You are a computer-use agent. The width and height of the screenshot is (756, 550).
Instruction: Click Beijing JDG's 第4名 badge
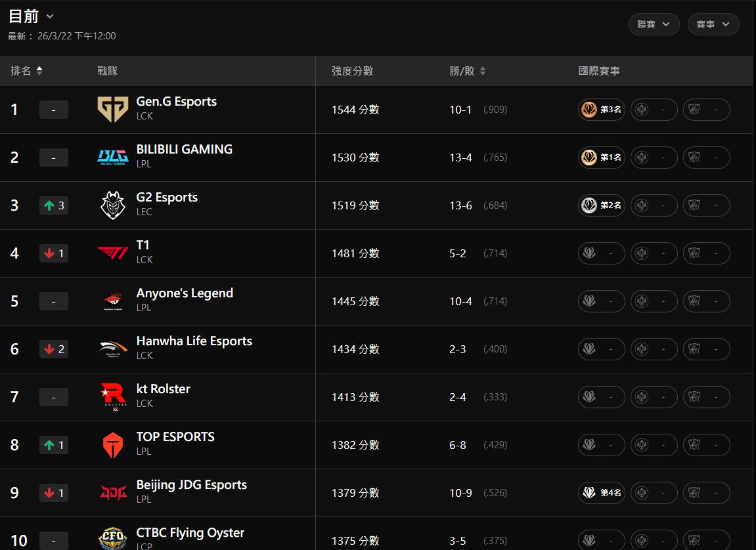point(601,493)
